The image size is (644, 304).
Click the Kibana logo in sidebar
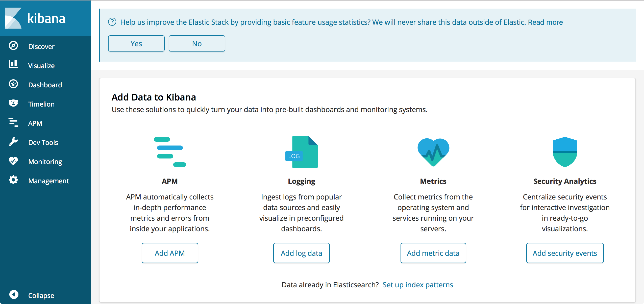(x=35, y=18)
